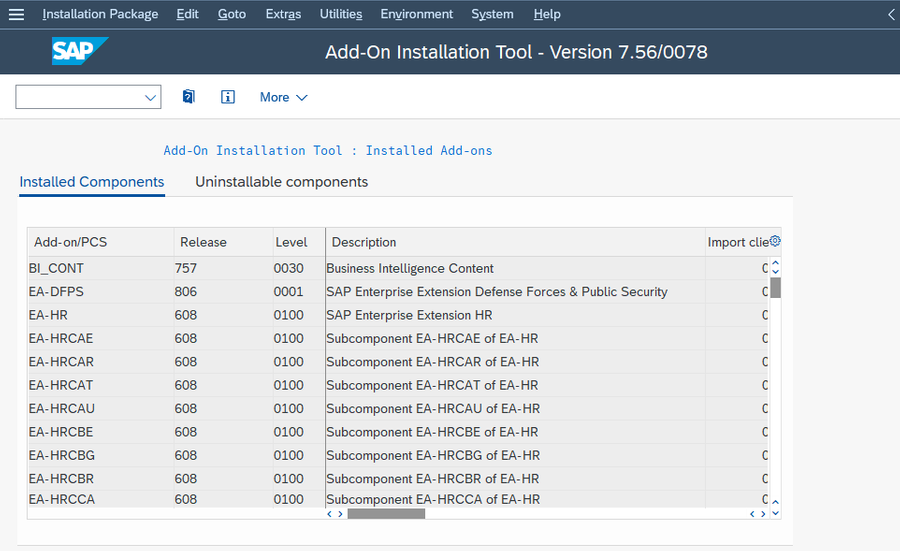Collapse the menu bar with top-right chevron

(x=891, y=14)
